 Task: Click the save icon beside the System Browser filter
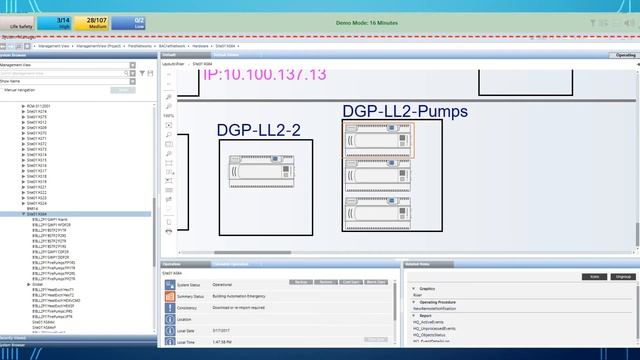point(150,73)
